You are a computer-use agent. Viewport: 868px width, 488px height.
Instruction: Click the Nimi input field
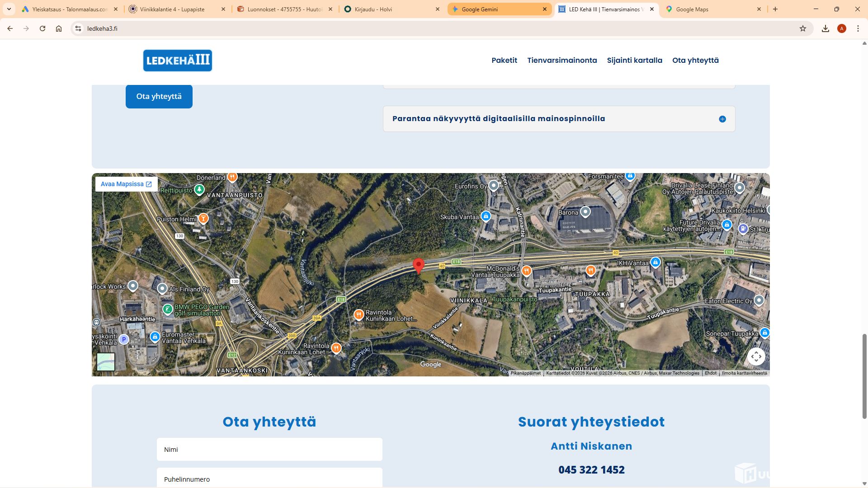point(269,450)
